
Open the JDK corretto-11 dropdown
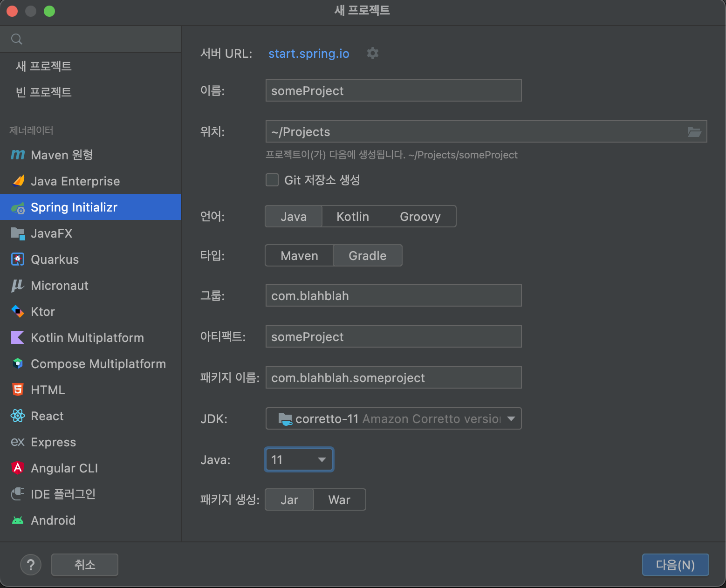click(x=393, y=418)
